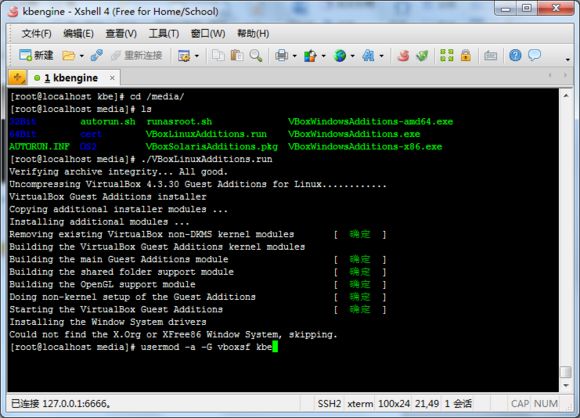The height and width of the screenshot is (418, 580).
Task: Click the green grid layout icon
Action: [447, 55]
